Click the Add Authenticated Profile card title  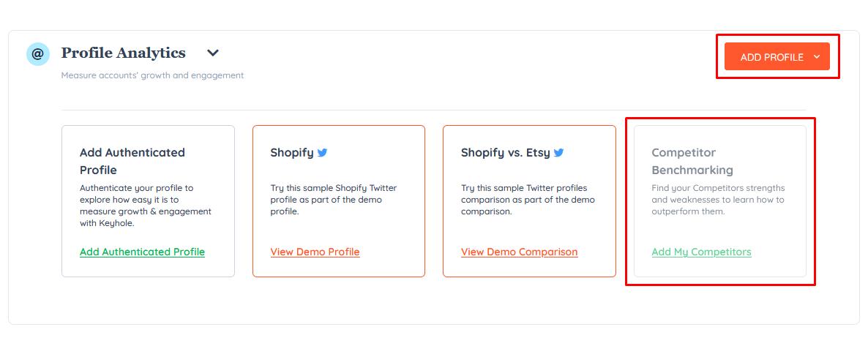point(132,161)
